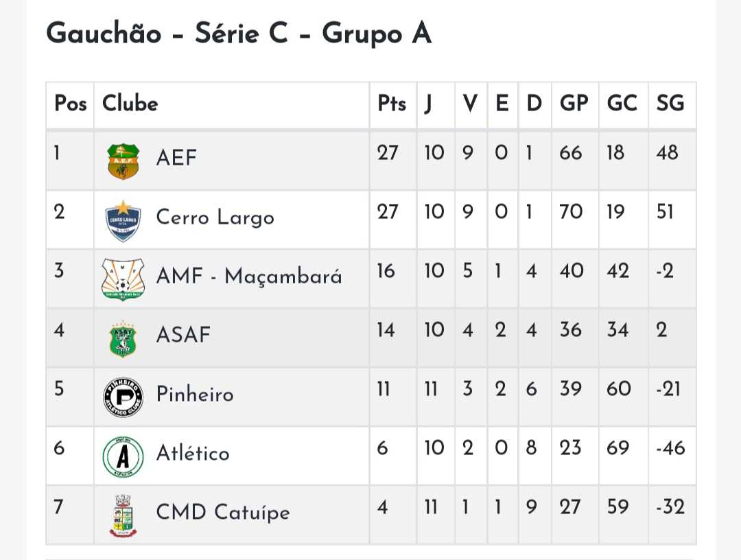
Task: Click the AMF Maçambará team logo
Action: coord(123,278)
